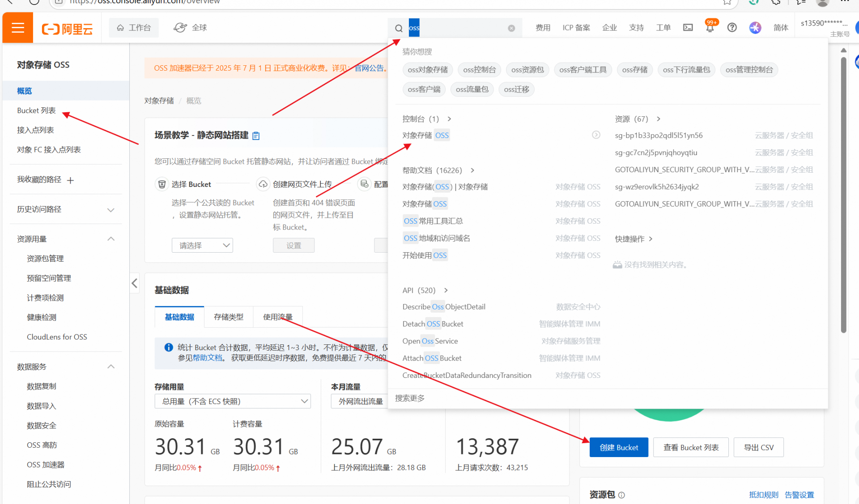Open the AI assistant star icon
859x504 pixels.
[x=755, y=28]
